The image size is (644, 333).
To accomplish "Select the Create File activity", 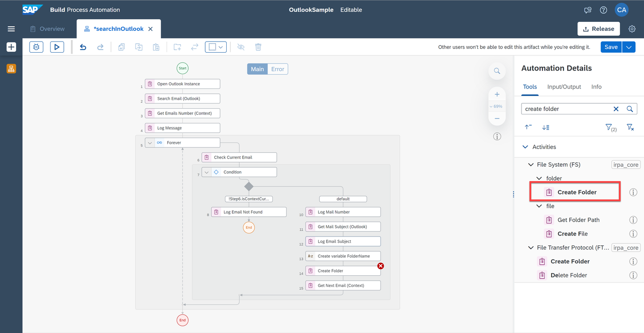I will (572, 234).
